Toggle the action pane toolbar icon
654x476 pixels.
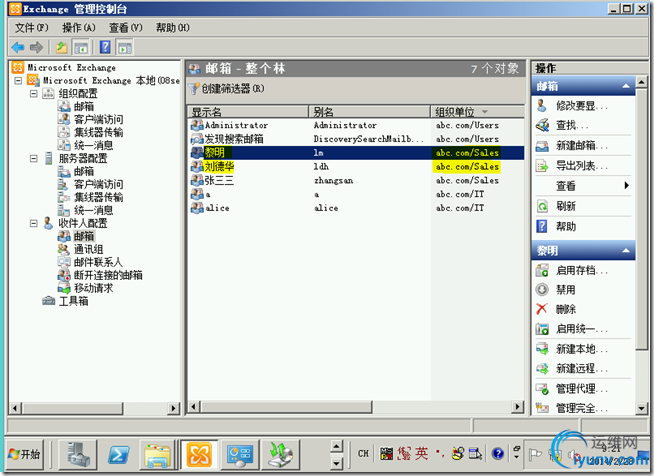[125, 48]
